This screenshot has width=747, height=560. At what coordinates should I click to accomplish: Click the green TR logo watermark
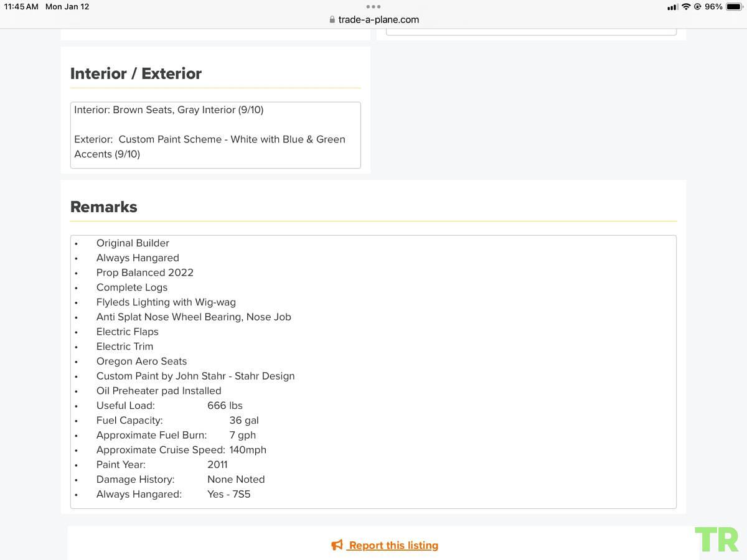coord(717,539)
